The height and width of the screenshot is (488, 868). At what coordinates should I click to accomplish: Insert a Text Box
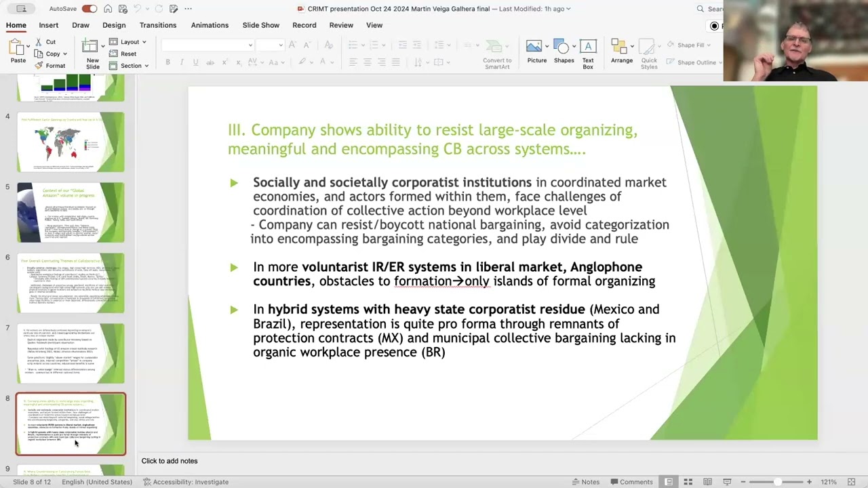588,54
